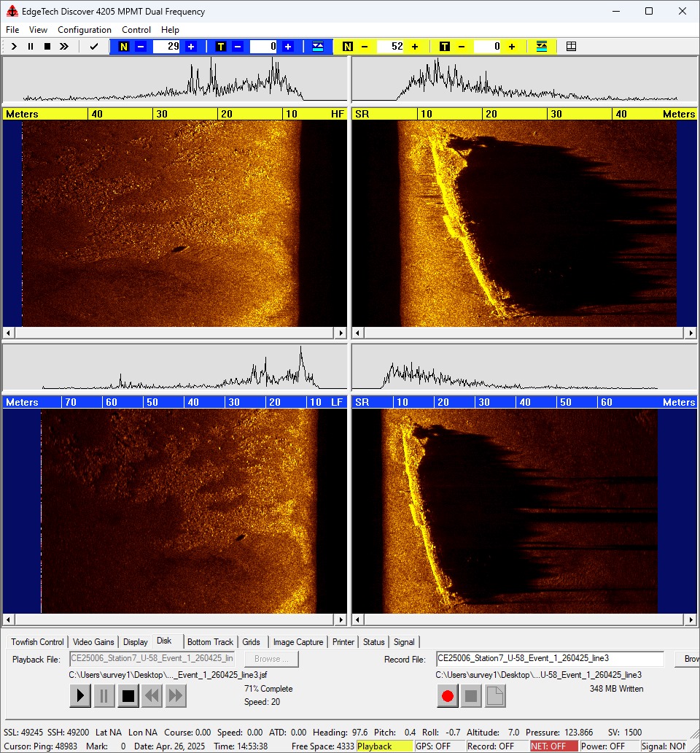This screenshot has width=700, height=753.
Task: Click the low frequency auto-gain icon (yellow)
Action: point(541,47)
